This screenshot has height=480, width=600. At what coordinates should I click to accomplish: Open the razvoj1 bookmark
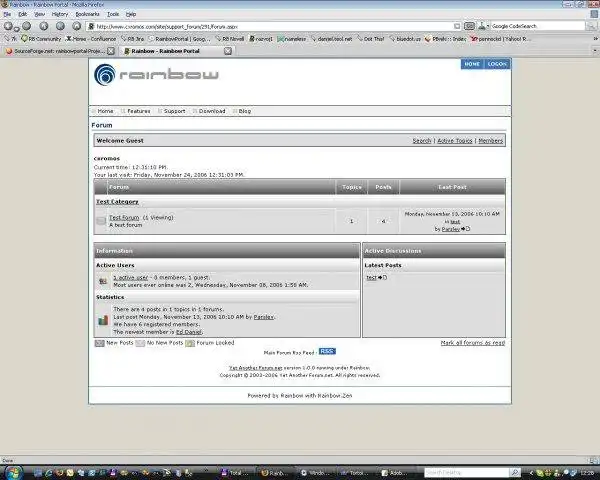tap(261, 39)
